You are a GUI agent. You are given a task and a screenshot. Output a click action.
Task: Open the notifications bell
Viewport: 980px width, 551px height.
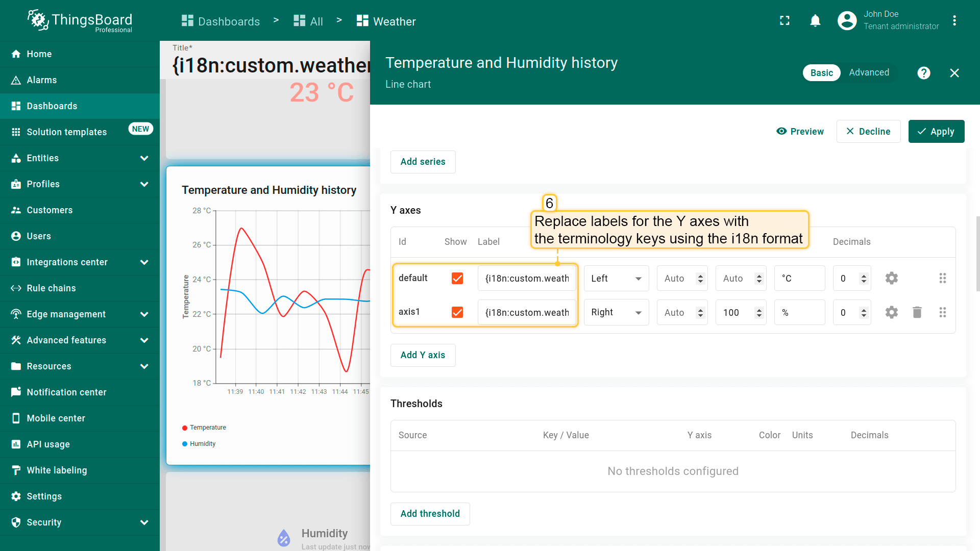pos(815,21)
